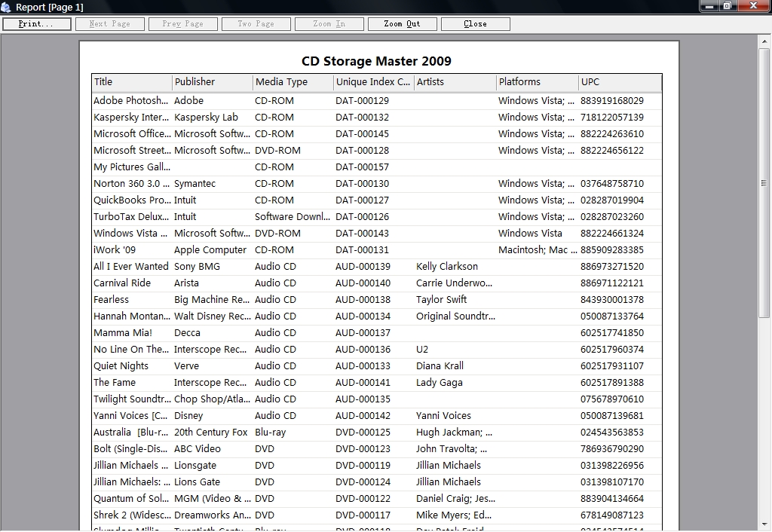This screenshot has width=772, height=532.
Task: Click the UPC column header
Action: coord(620,82)
